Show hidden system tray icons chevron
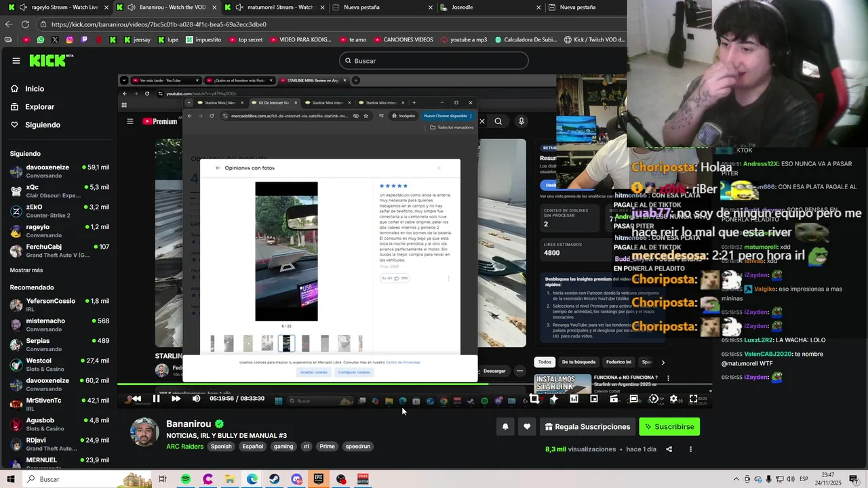The height and width of the screenshot is (488, 868). [736, 479]
